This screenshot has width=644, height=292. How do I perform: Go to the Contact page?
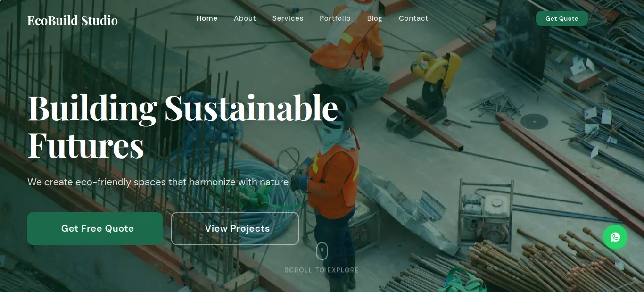pyautogui.click(x=413, y=18)
